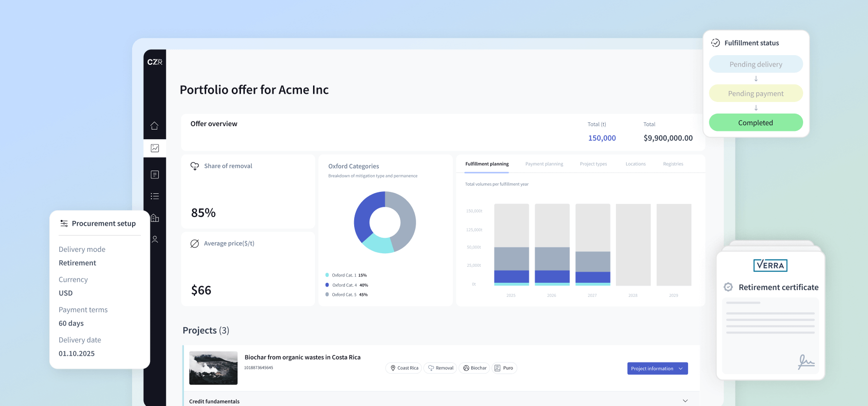Switch to the Fulfillment planning tab
This screenshot has width=868, height=406.
click(x=487, y=164)
